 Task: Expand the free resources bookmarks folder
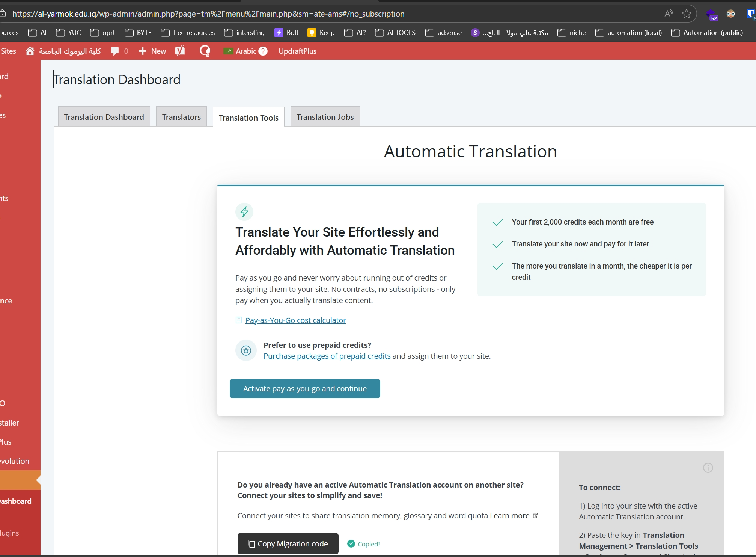188,33
